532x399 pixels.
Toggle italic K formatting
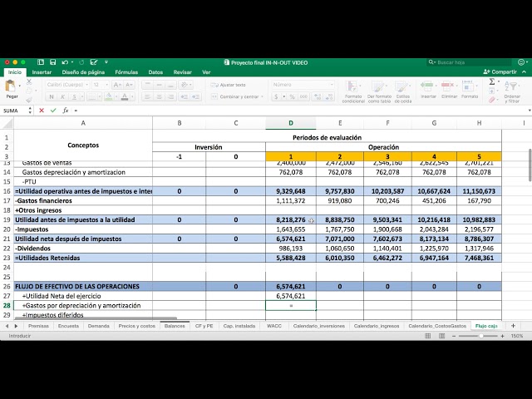(x=63, y=96)
